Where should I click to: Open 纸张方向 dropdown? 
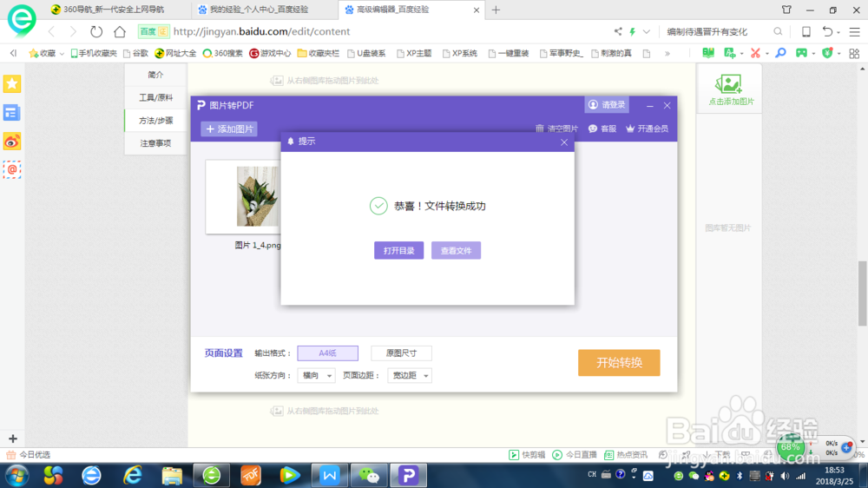coord(316,376)
